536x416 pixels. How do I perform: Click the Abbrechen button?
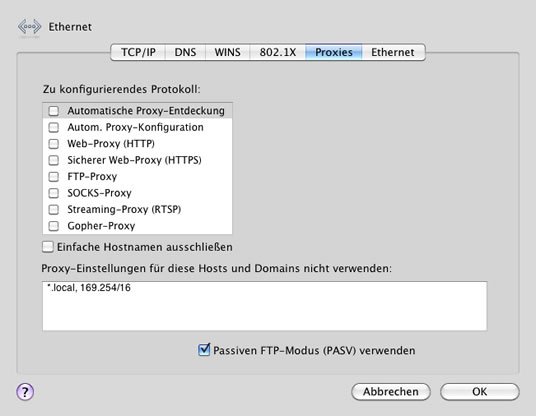pos(391,391)
